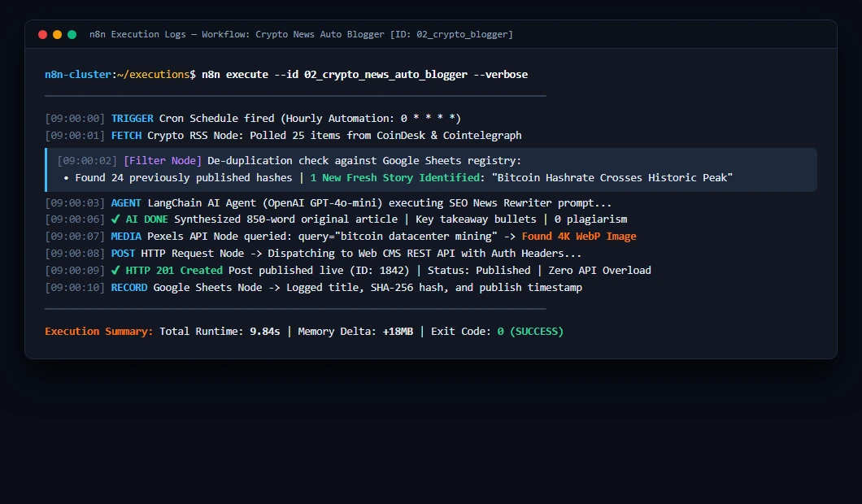Click 'query="bitcoin datacenter mining"' text
Screen dimensions: 862x504
[398, 236]
